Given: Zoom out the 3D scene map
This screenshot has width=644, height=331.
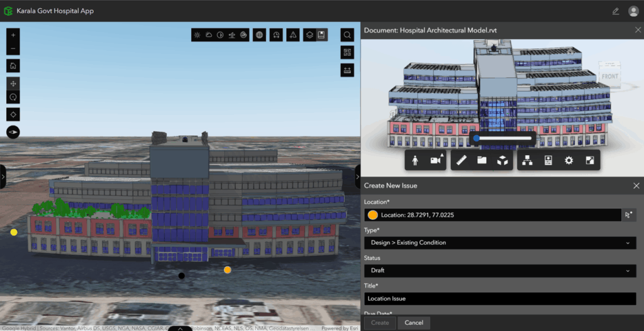Looking at the screenshot, I should tap(13, 48).
